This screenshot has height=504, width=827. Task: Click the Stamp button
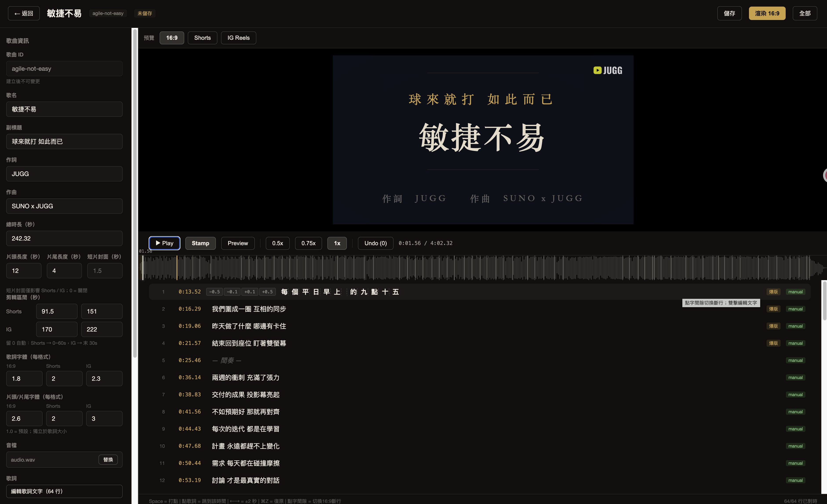point(200,243)
